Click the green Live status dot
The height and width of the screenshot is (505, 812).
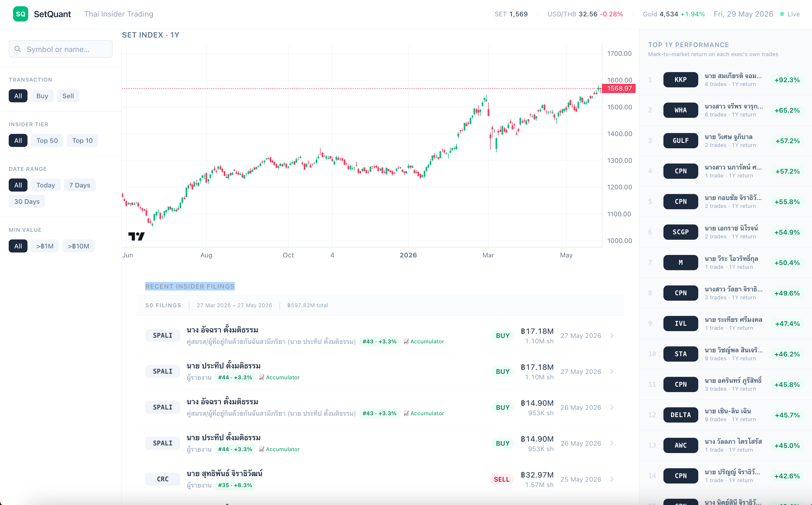[x=782, y=14]
